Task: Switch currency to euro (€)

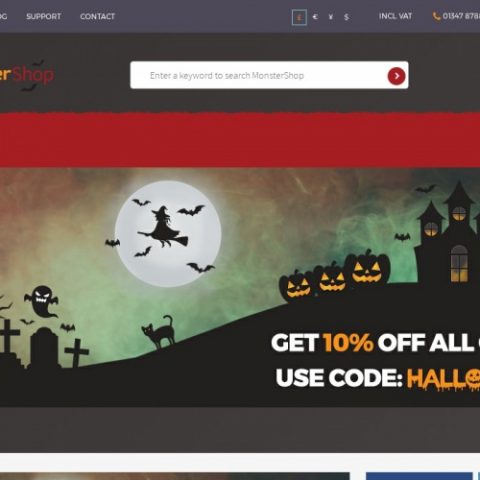Action: click(x=315, y=17)
